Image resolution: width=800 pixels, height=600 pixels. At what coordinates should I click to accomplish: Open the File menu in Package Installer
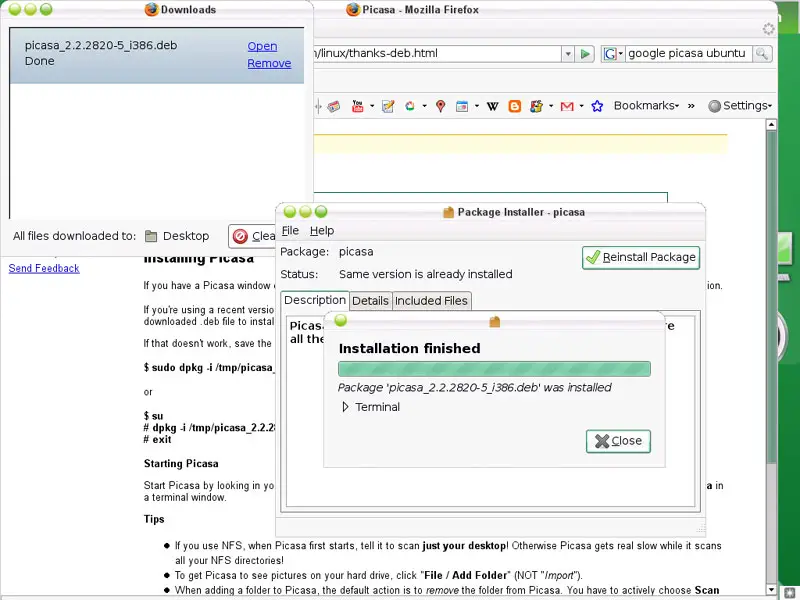pyautogui.click(x=290, y=231)
